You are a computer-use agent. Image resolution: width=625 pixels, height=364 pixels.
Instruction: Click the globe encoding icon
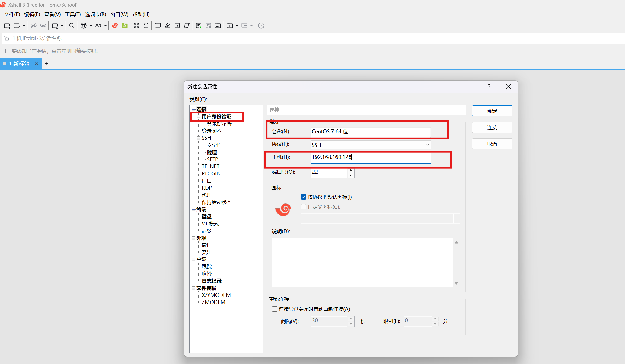coord(84,26)
